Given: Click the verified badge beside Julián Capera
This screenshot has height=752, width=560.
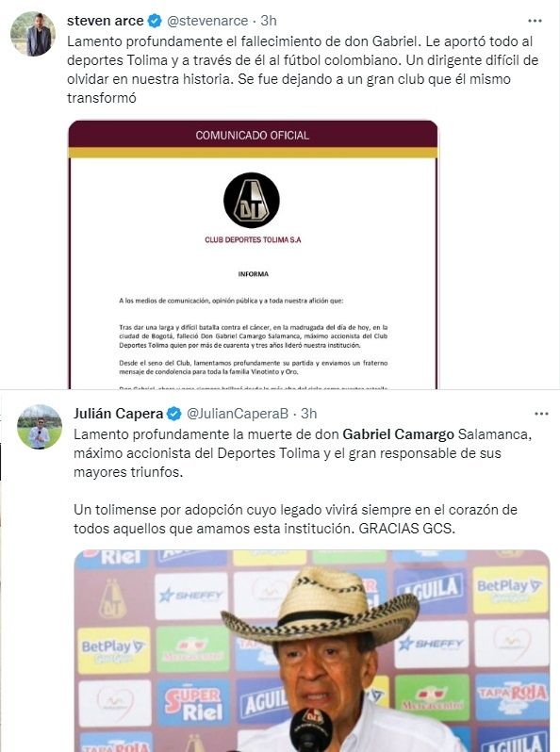Looking at the screenshot, I should (174, 414).
